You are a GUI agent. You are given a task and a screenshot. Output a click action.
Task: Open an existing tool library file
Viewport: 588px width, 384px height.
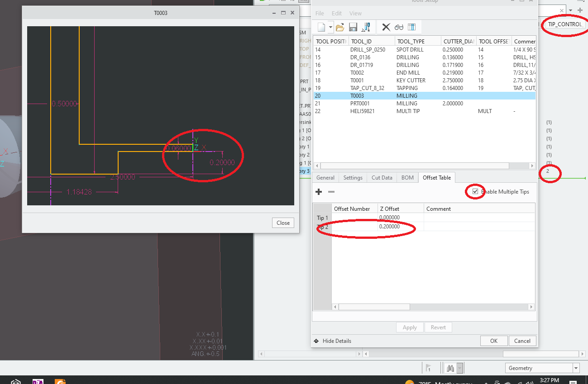340,27
